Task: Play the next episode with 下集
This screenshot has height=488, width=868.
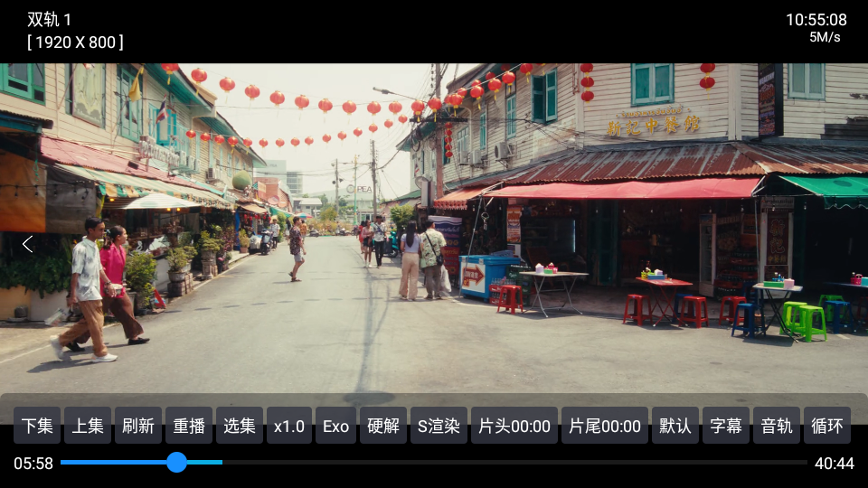Action: [37, 426]
